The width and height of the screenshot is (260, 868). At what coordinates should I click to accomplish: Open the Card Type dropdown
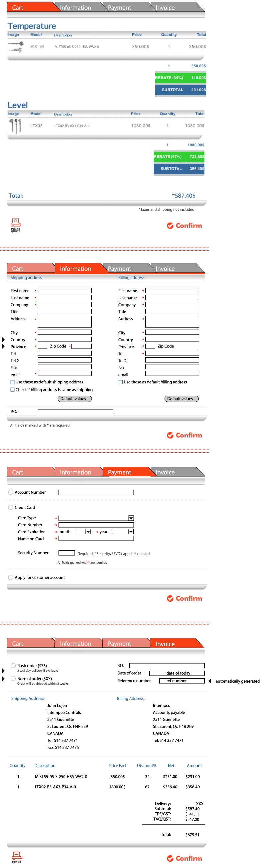[131, 518]
